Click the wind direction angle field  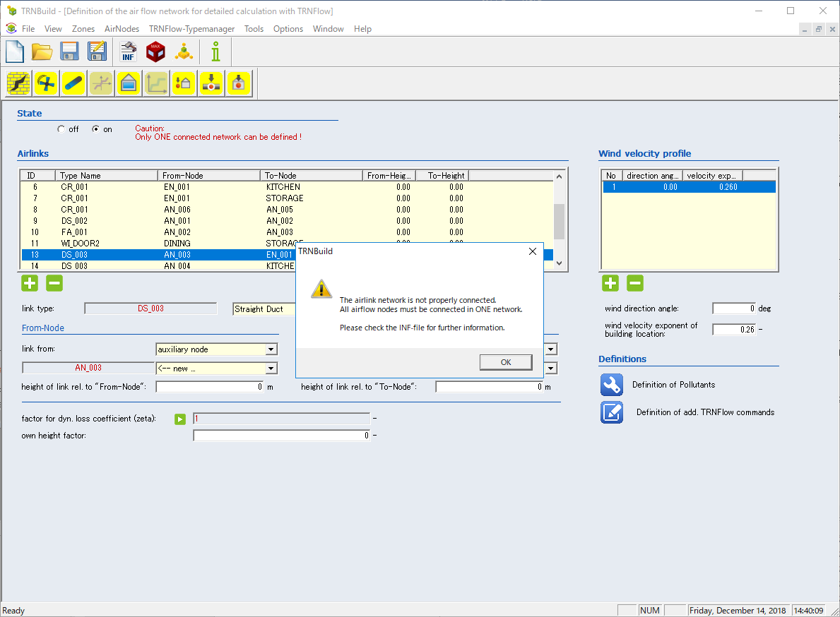click(734, 308)
